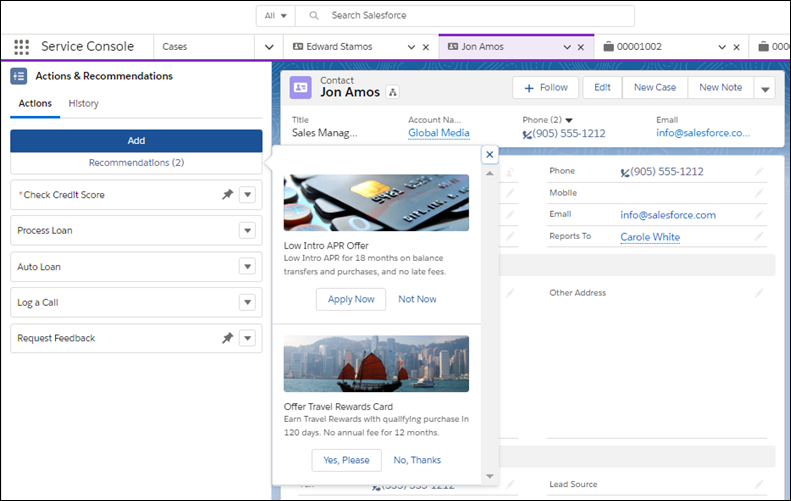Screen dimensions: 791x501
Task: Open the App Launcher grid icon
Action: click(x=22, y=47)
